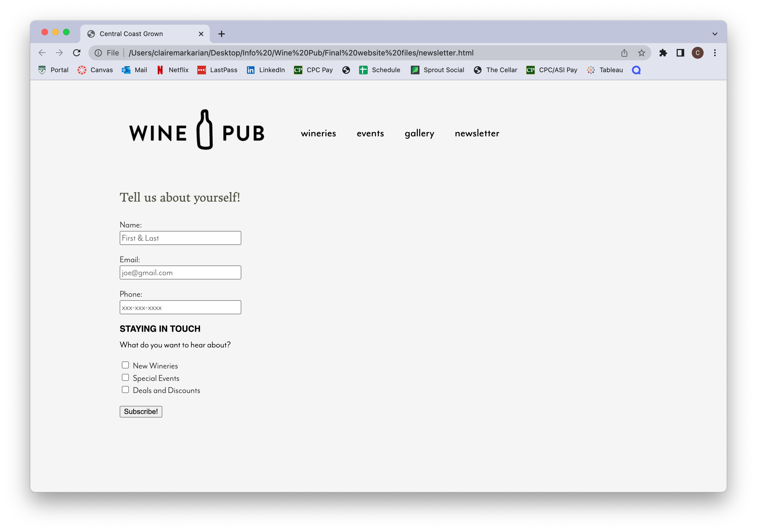Expand the tab search chevron
The width and height of the screenshot is (757, 532).
(715, 34)
